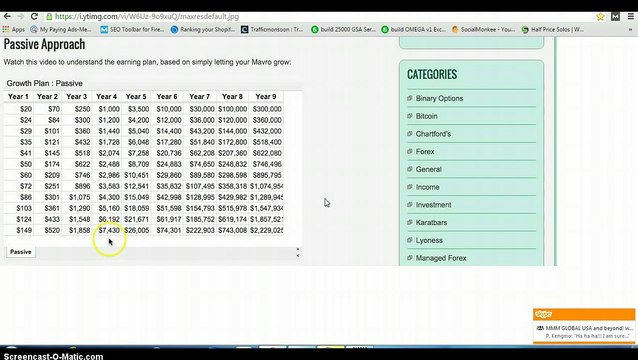The image size is (638, 360).
Task: Go back with the browser back arrow
Action: pyautogui.click(x=7, y=17)
